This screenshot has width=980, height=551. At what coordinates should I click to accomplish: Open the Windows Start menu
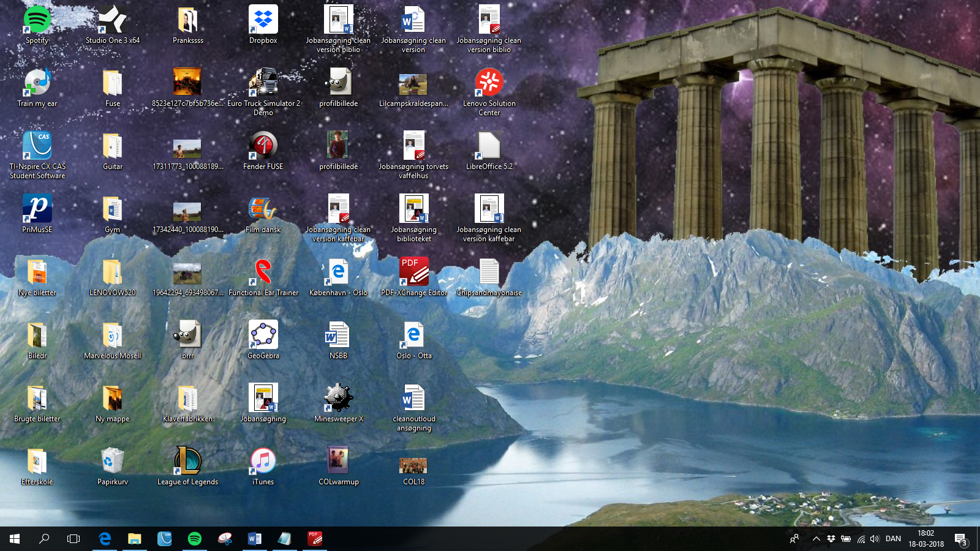pos(15,539)
